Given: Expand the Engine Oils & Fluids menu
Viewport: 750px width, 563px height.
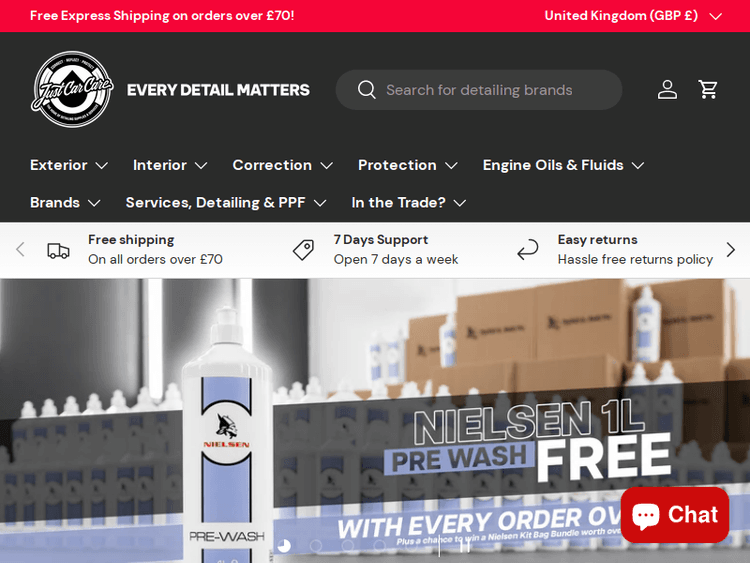Looking at the screenshot, I should (x=563, y=165).
